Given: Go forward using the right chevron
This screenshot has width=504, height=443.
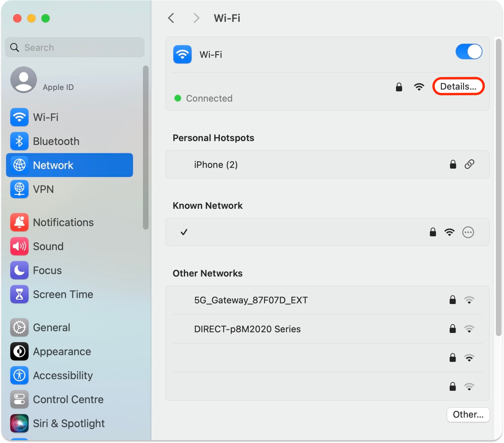Looking at the screenshot, I should 196,18.
